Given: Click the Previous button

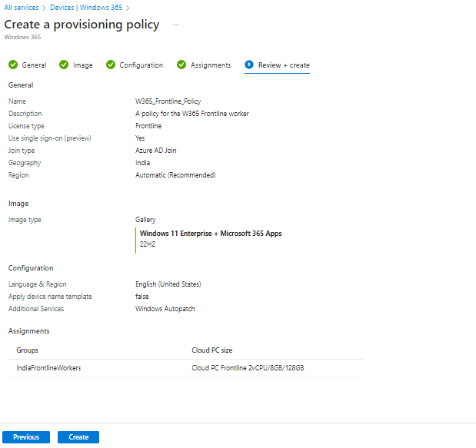Looking at the screenshot, I should [26, 437].
